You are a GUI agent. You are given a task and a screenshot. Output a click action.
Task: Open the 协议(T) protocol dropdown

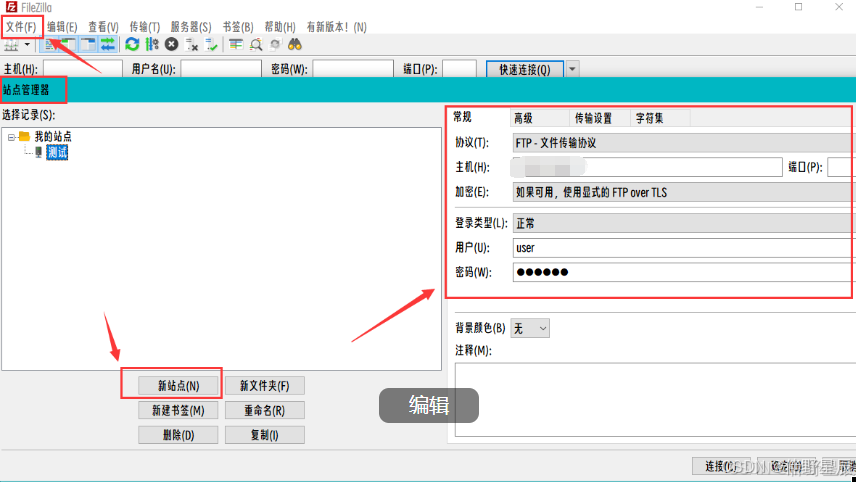click(684, 143)
